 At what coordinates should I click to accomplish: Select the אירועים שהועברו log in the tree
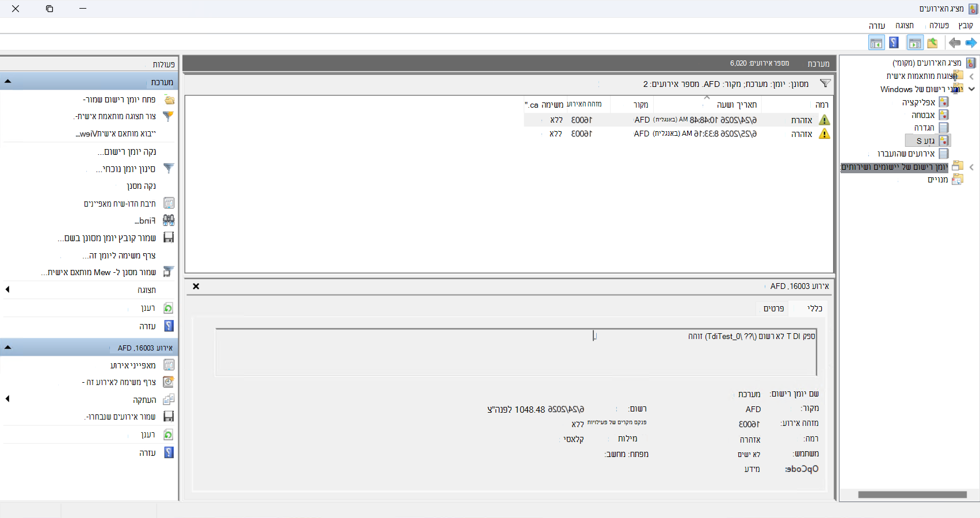click(x=906, y=154)
